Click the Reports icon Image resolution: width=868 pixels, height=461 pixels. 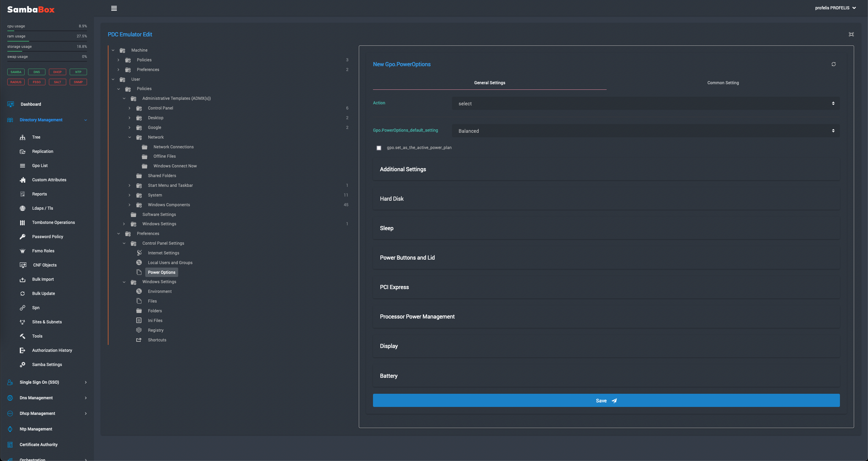(x=23, y=194)
